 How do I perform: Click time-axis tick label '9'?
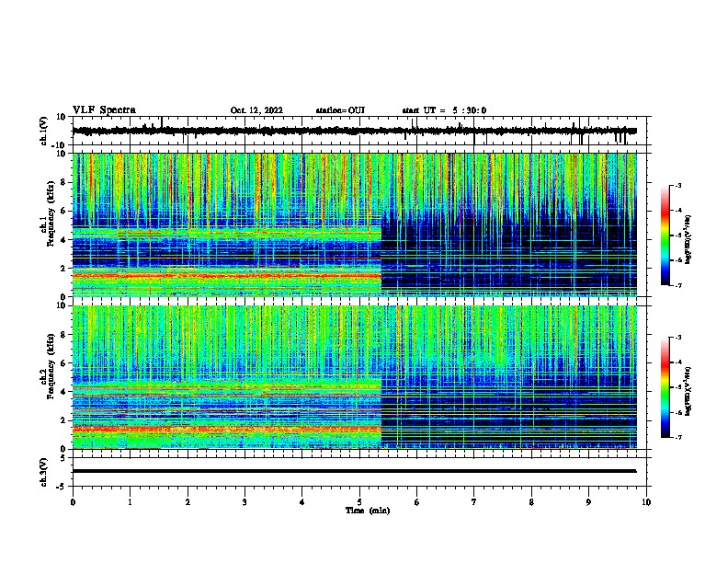(588, 502)
